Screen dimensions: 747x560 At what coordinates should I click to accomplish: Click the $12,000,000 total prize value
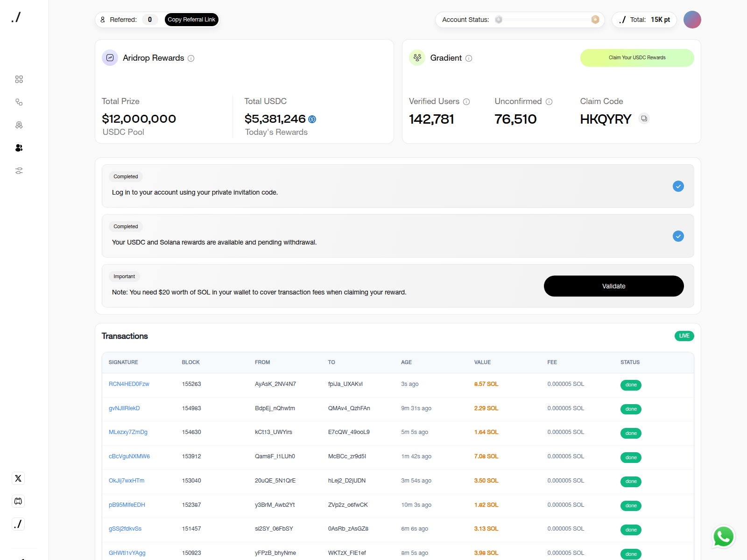[139, 119]
